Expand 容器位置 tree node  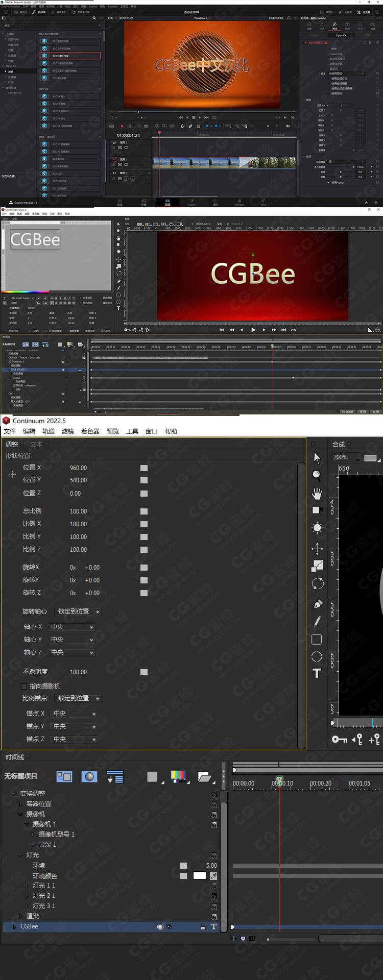[21, 804]
